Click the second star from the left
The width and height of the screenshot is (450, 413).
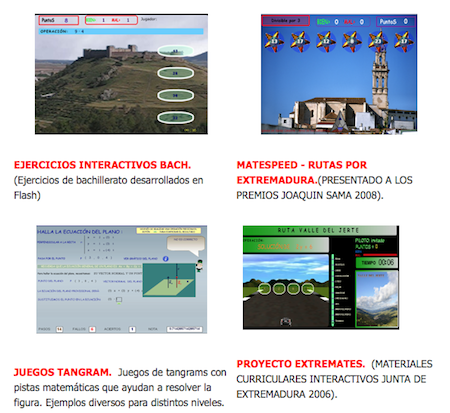point(300,42)
